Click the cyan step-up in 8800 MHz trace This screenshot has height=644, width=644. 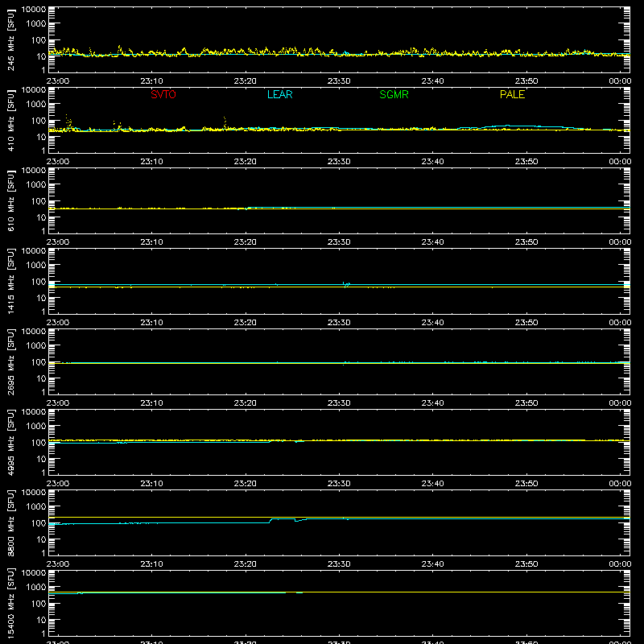click(x=271, y=520)
